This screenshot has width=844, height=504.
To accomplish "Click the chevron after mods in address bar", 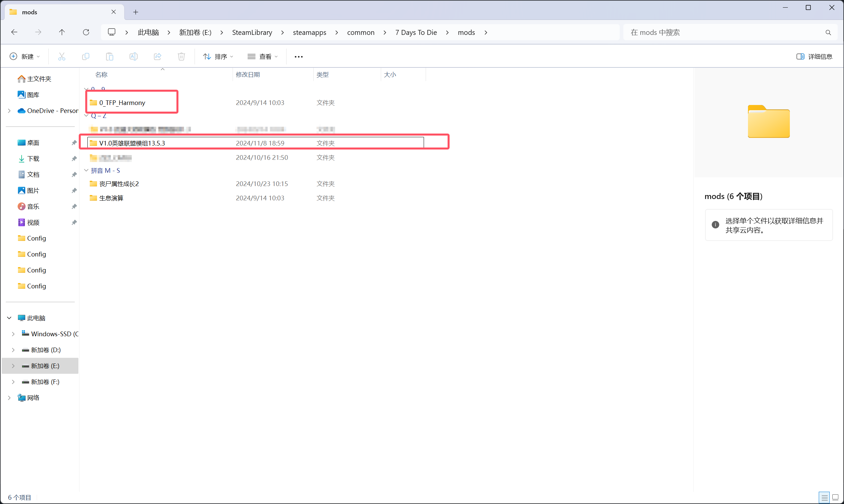I will pyautogui.click(x=486, y=32).
